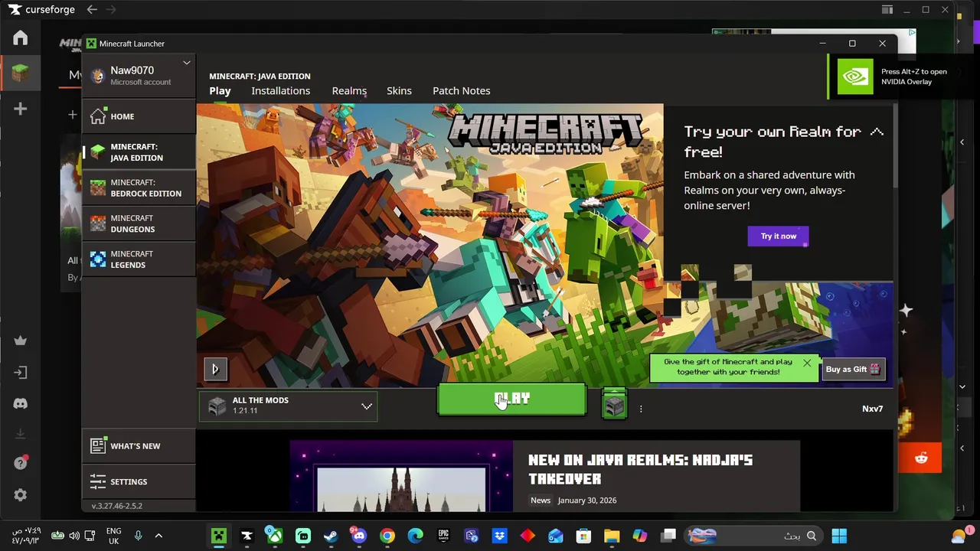Open CurseForge premium crown icon
Viewport: 980px width, 551px height.
pyautogui.click(x=21, y=341)
